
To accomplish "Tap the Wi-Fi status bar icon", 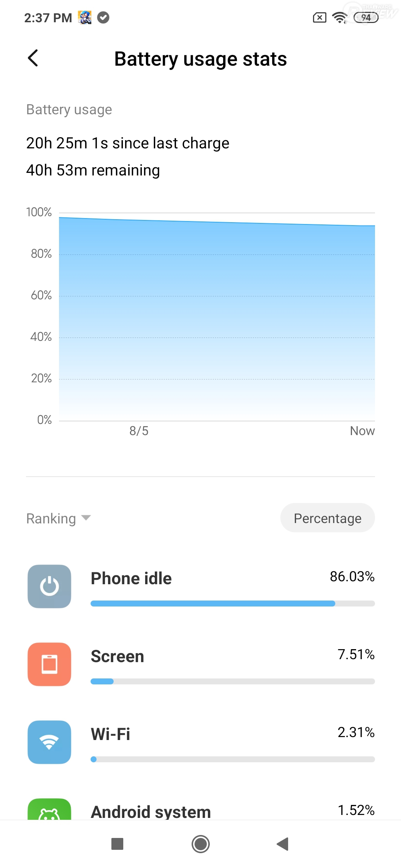I will click(339, 17).
